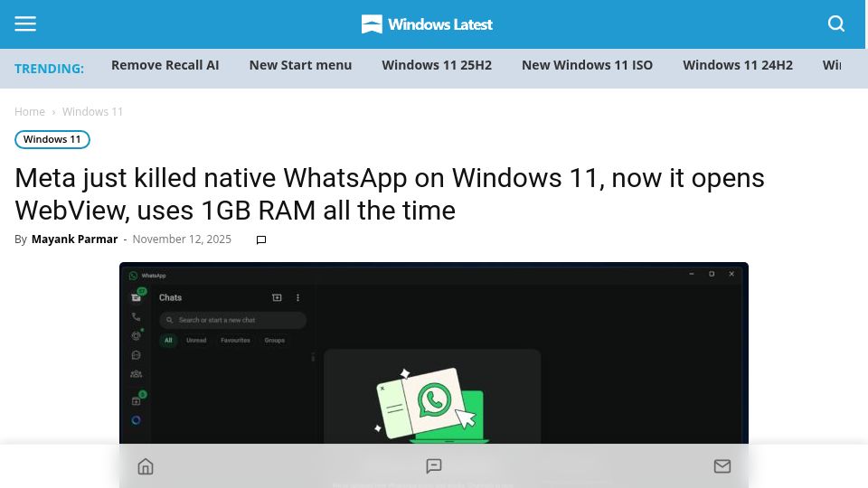Click the WhatsApp screenshot image

[433, 353]
